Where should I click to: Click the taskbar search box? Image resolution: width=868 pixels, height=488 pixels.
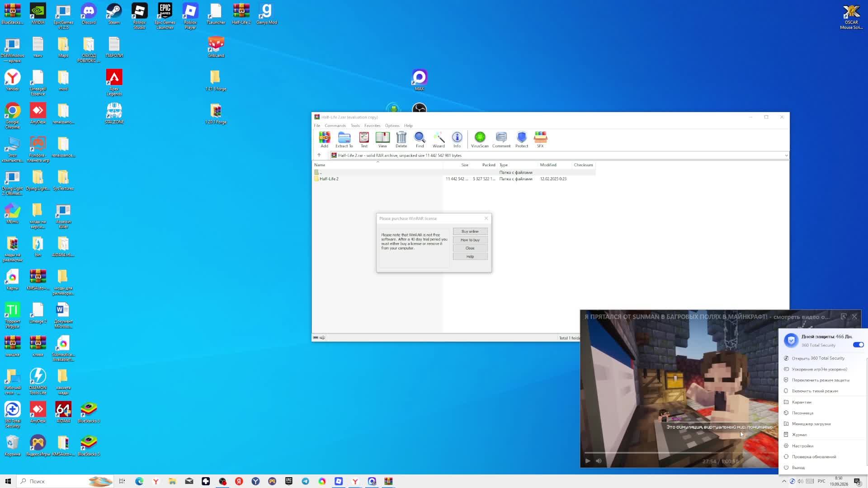coord(66,481)
